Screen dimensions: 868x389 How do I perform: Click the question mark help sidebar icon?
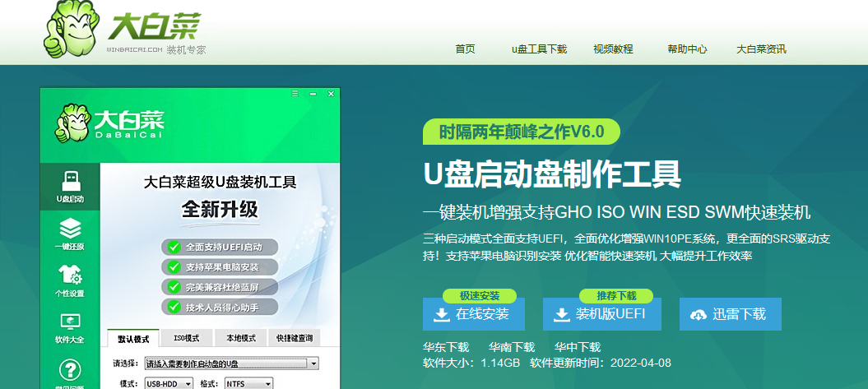point(70,369)
